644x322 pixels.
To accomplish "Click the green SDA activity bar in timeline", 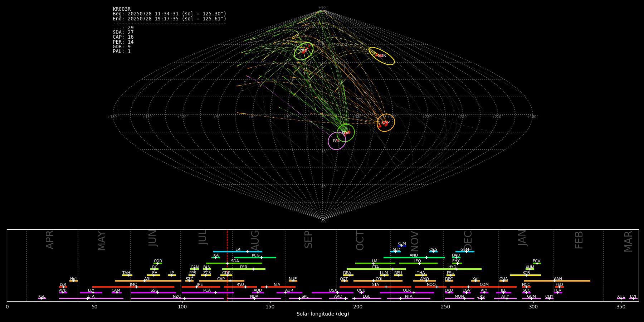I will pos(234,263).
